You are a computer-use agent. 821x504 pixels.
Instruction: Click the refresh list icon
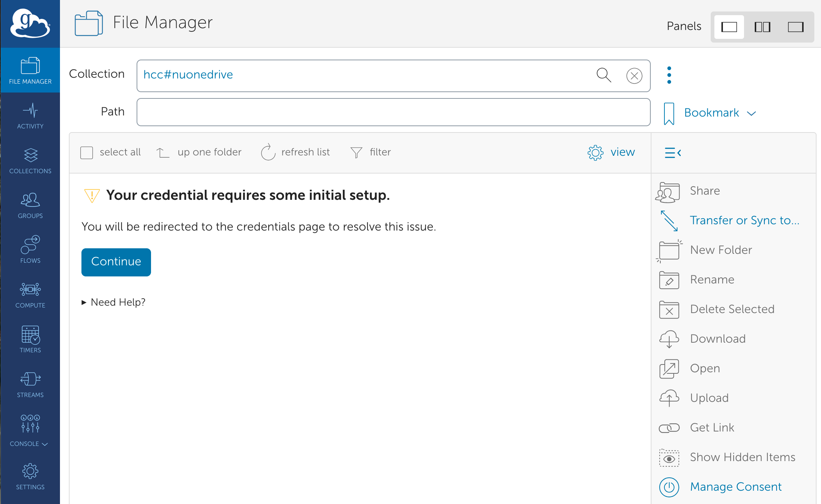point(268,152)
